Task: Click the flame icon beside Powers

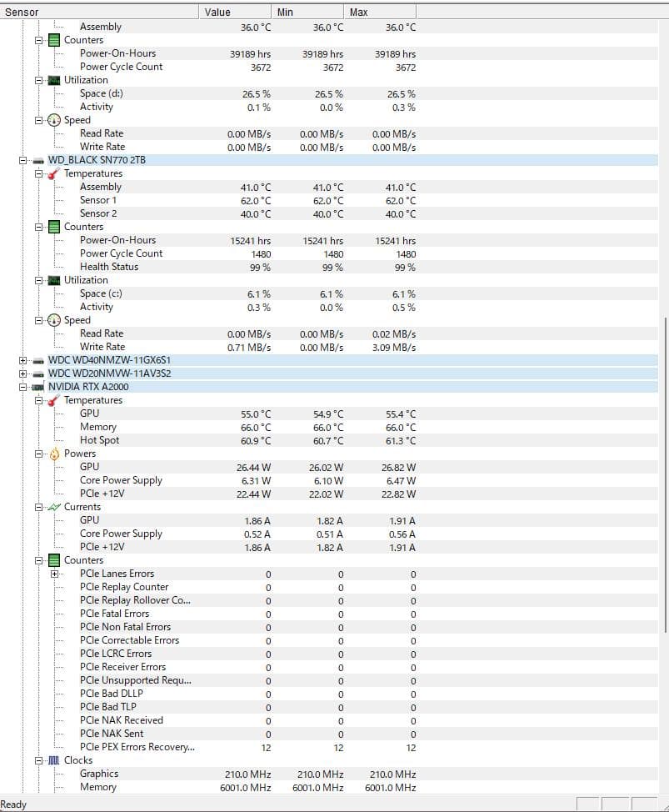Action: click(53, 454)
